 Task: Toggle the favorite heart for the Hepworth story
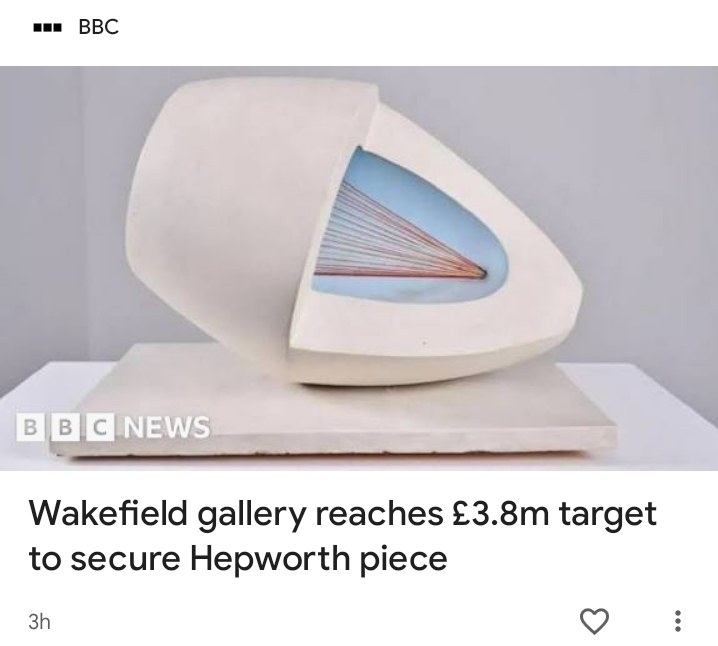click(x=594, y=621)
